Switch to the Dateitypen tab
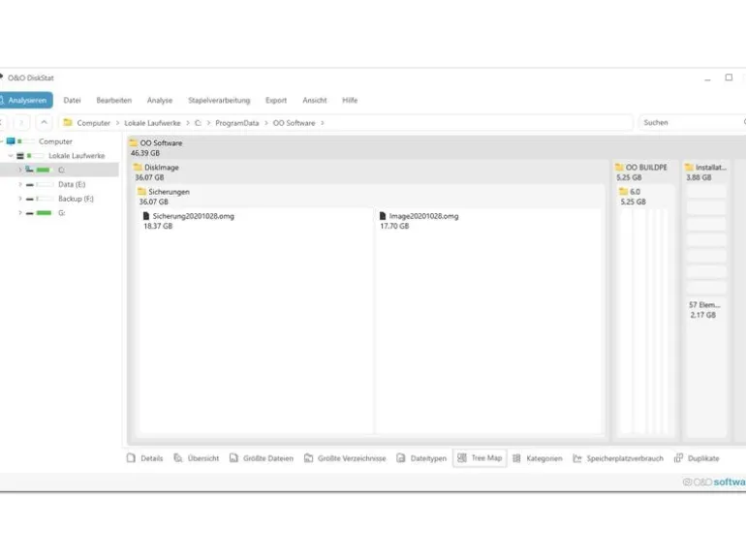Screen dimensions: 746x560 click(x=422, y=458)
